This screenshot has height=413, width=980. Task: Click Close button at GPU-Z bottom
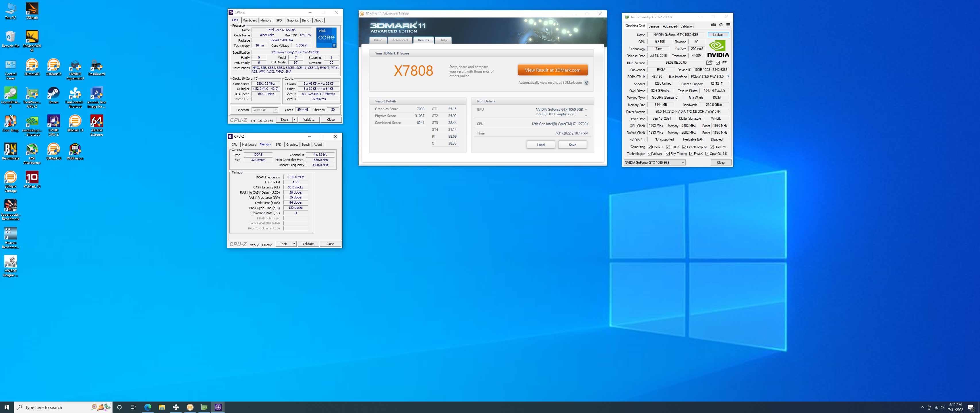[x=720, y=163]
